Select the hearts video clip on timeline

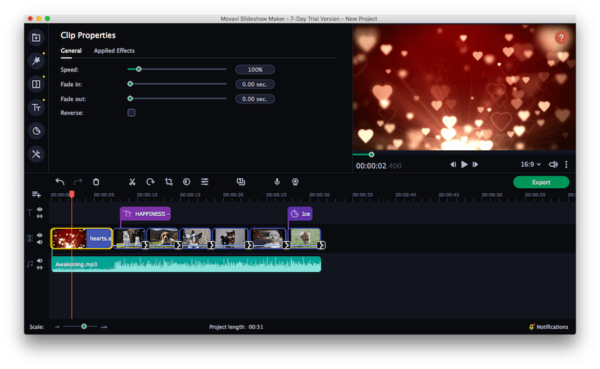[82, 238]
